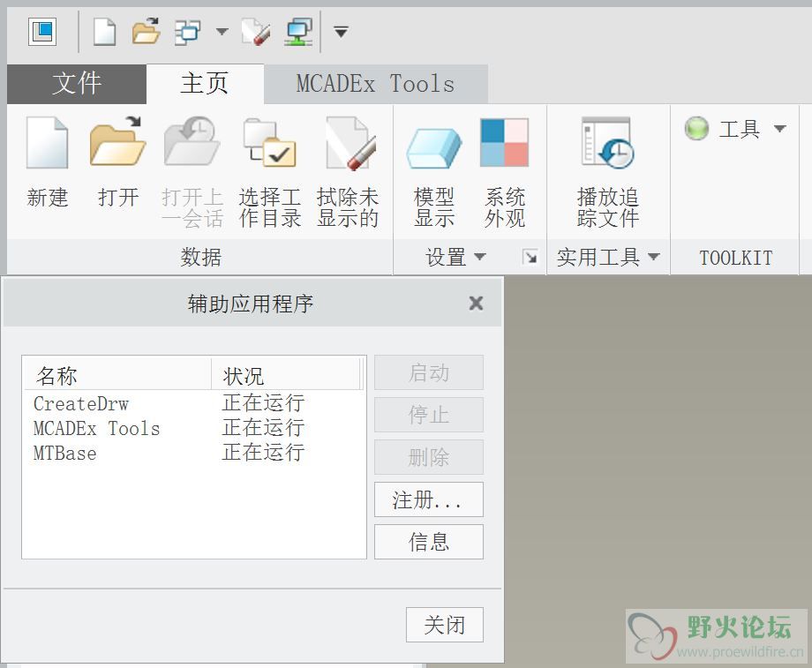
Task: Click the 正在运行 status of MTBase
Action: [x=264, y=453]
